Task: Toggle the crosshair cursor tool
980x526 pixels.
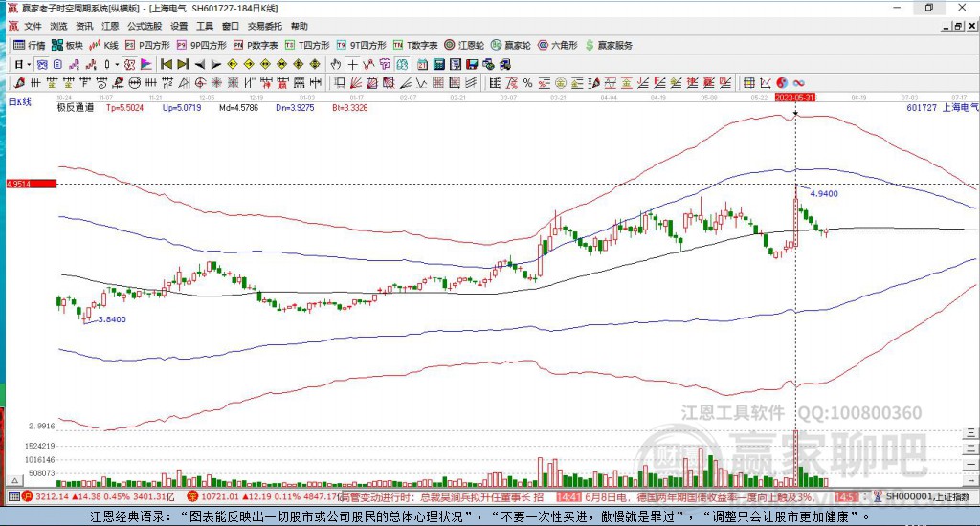Action: tap(352, 64)
